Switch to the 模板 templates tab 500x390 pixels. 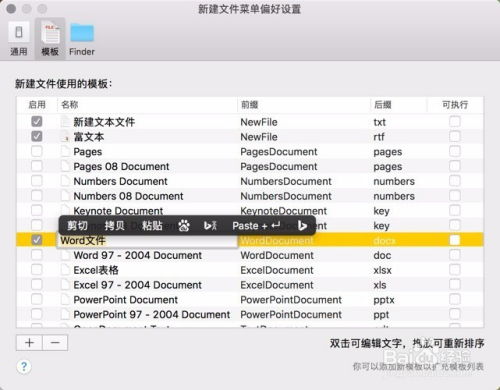click(x=50, y=39)
